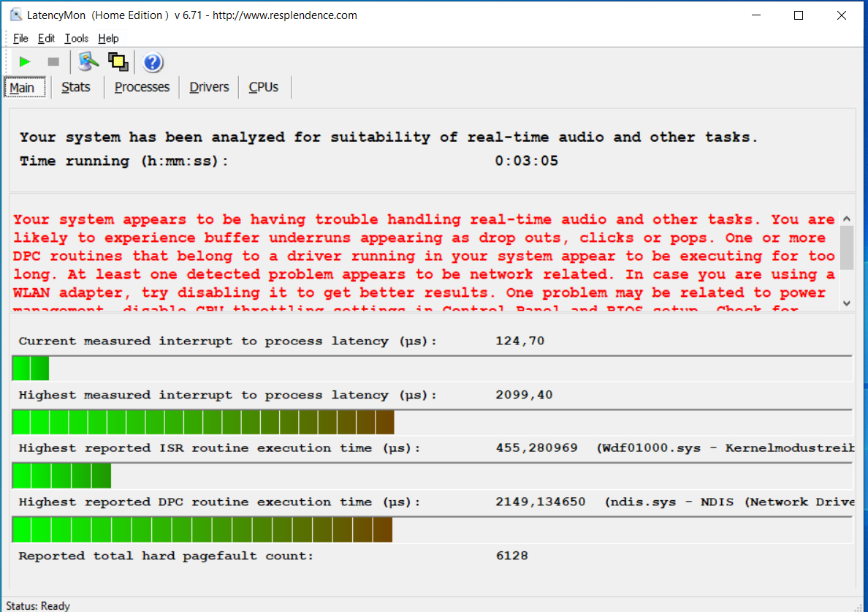Click the red warning message text
Image resolution: width=868 pixels, height=612 pixels.
click(x=424, y=260)
